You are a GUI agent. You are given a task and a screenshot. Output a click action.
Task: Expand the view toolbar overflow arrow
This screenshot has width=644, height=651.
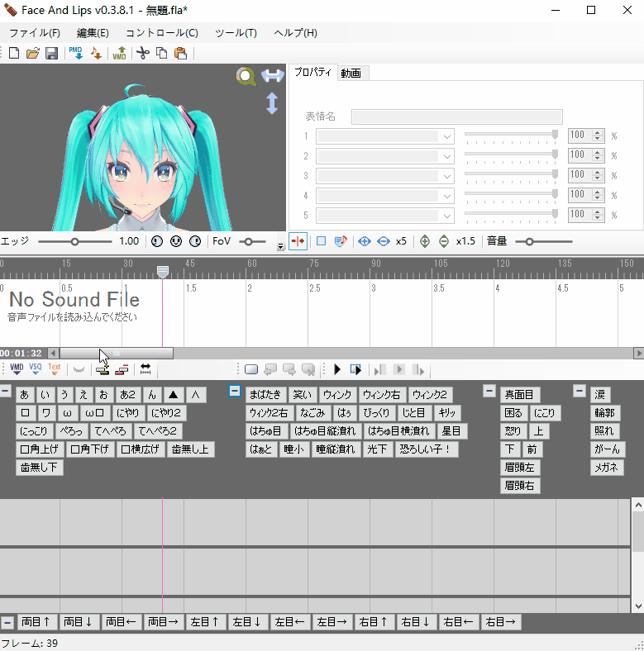[x=281, y=246]
